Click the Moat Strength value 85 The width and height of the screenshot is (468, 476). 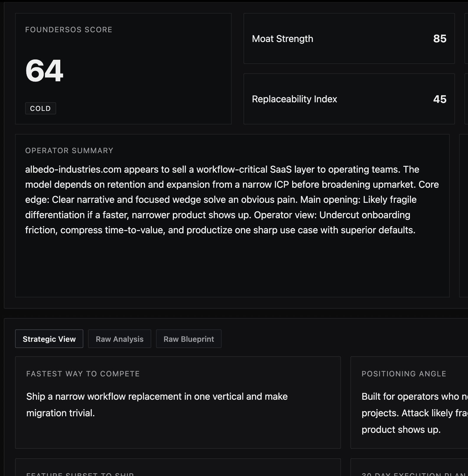[x=440, y=39]
